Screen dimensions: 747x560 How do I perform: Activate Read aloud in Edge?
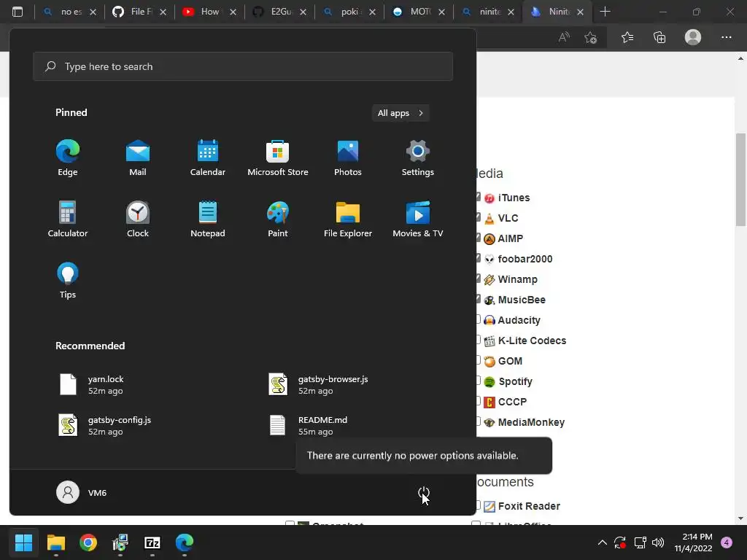pos(564,37)
